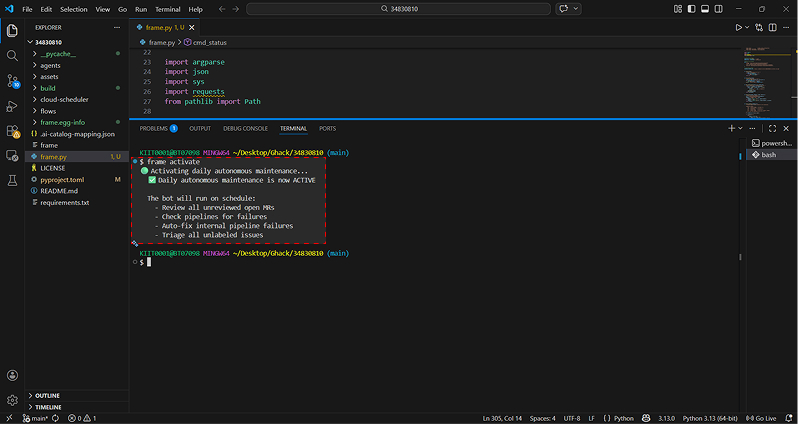Open Run and Debug view
798x424 pixels.
click(12, 105)
